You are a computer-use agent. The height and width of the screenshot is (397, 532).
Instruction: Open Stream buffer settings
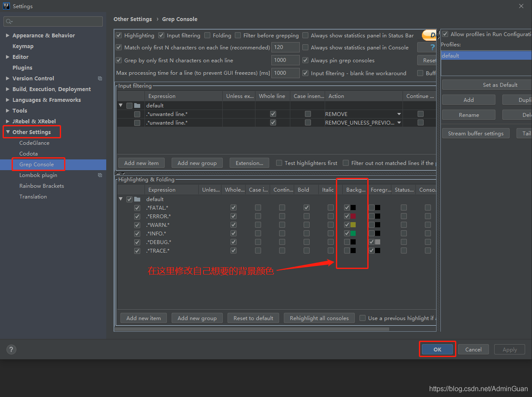click(476, 133)
